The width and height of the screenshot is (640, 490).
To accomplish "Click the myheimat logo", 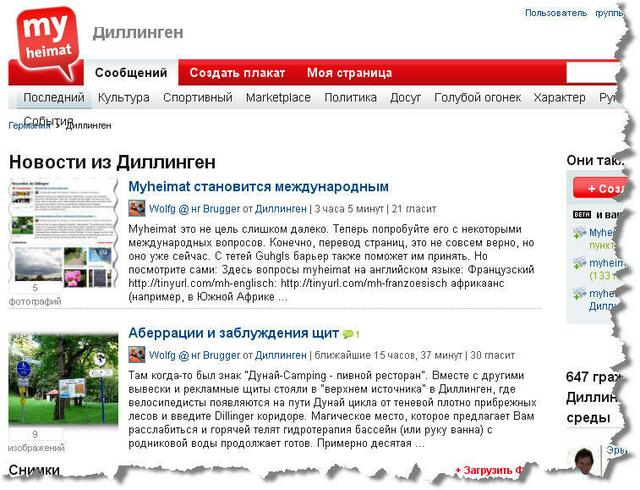I will [x=48, y=42].
